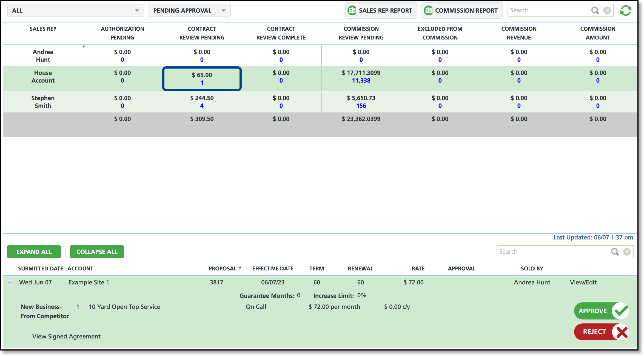Open the ALL sales rep dropdown
Image resolution: width=644 pixels, height=356 pixels.
pyautogui.click(x=137, y=10)
